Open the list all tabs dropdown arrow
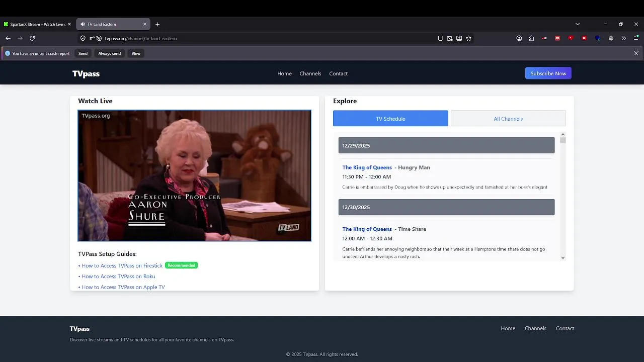644x362 pixels. coord(578,24)
